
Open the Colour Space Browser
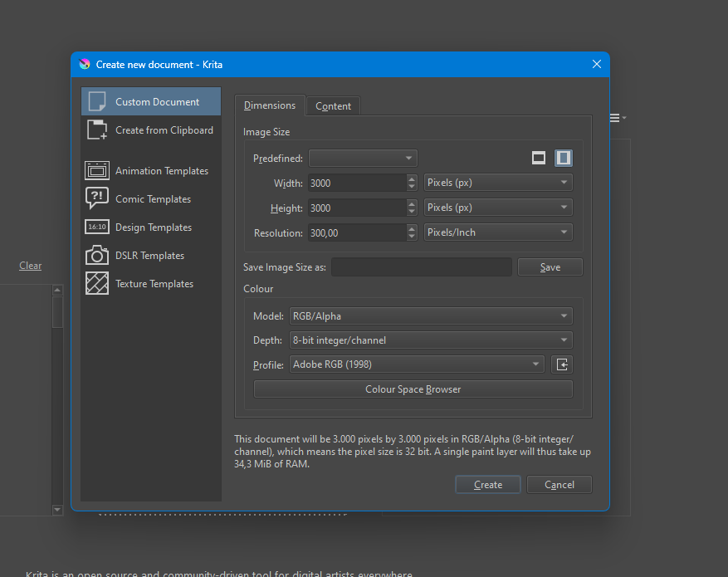(x=413, y=389)
